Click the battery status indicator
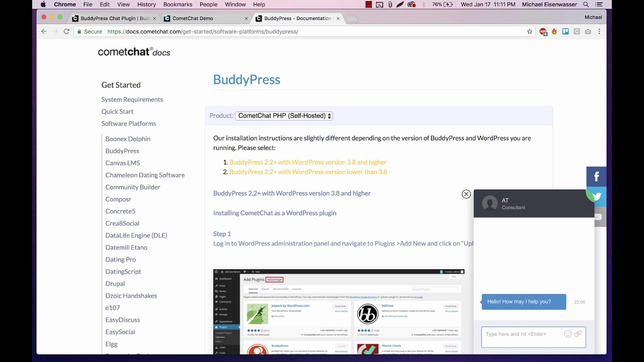The image size is (644, 362). click(x=442, y=5)
